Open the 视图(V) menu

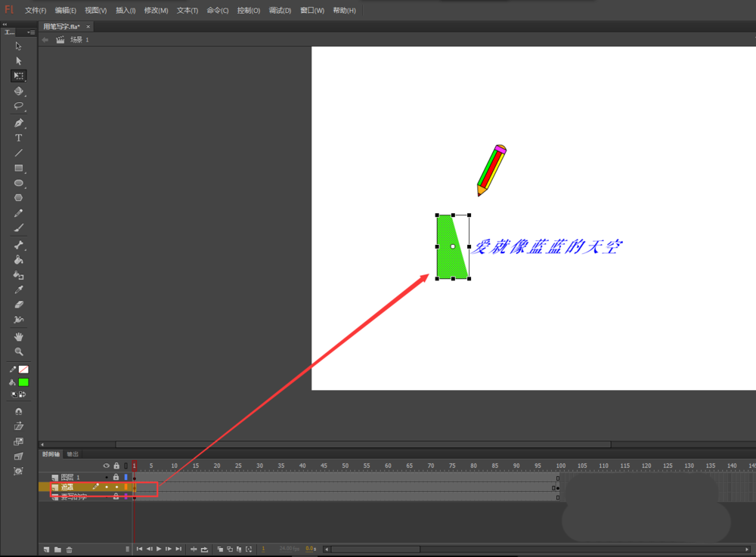pos(95,11)
